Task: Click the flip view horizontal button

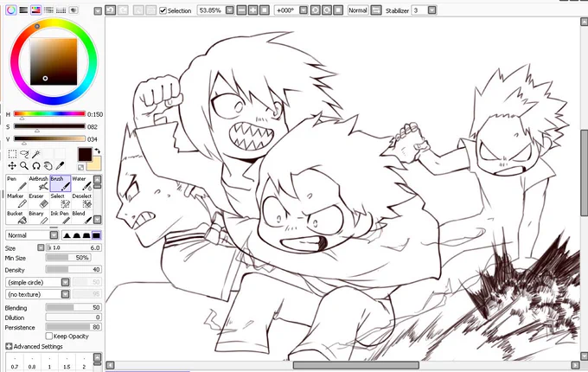Action: point(376,10)
